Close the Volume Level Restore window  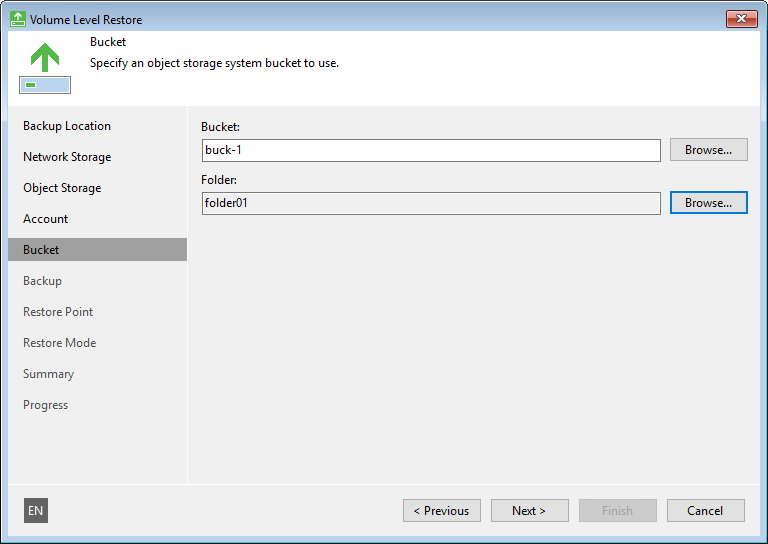pos(742,19)
